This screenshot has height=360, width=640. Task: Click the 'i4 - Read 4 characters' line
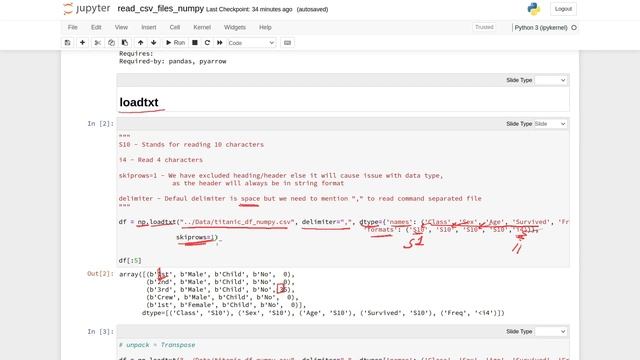[x=160, y=160]
